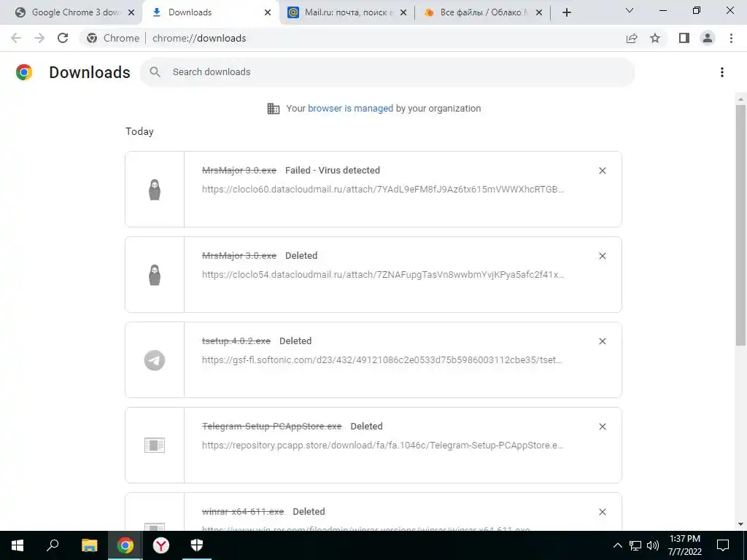Open the Chrome profile avatar

(708, 38)
